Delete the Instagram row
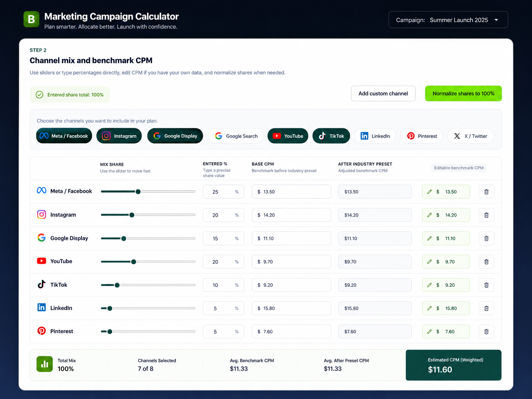The width and height of the screenshot is (532, 399). pyautogui.click(x=486, y=215)
